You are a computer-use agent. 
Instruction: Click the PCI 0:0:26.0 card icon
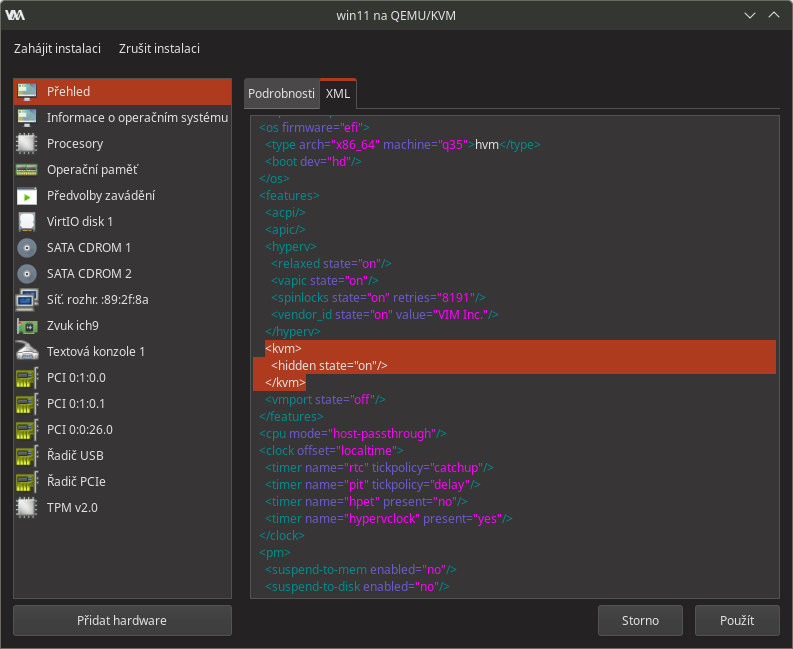[x=27, y=429]
